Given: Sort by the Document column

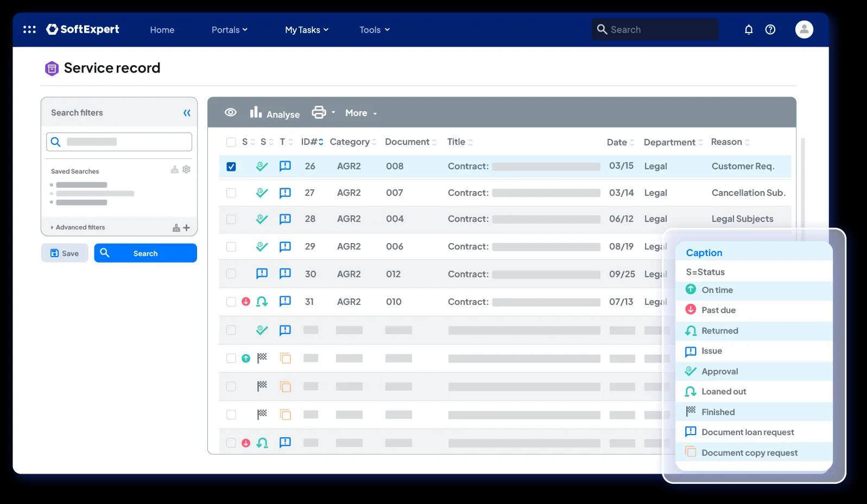Looking at the screenshot, I should 410,142.
